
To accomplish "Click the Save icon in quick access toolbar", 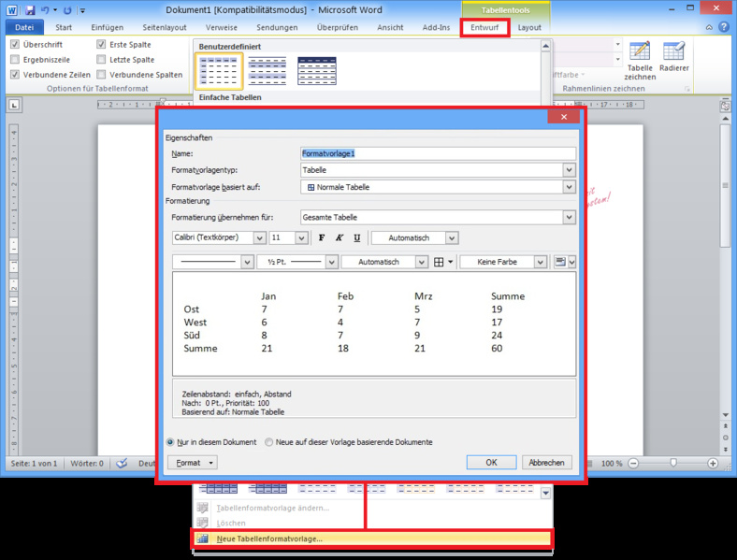I will point(30,9).
